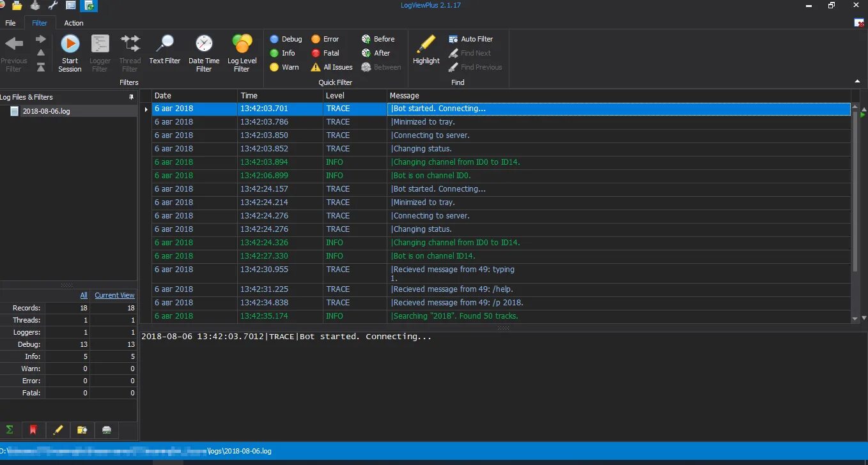Click the vertical scrollbar thumb of log grid
The image size is (868, 465).
pos(856,192)
